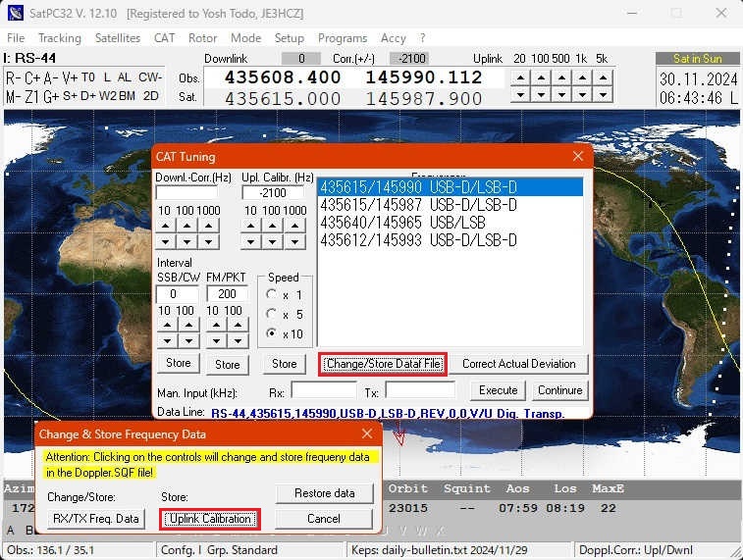Open the Satellites menu
This screenshot has height=560, width=743.
click(118, 38)
